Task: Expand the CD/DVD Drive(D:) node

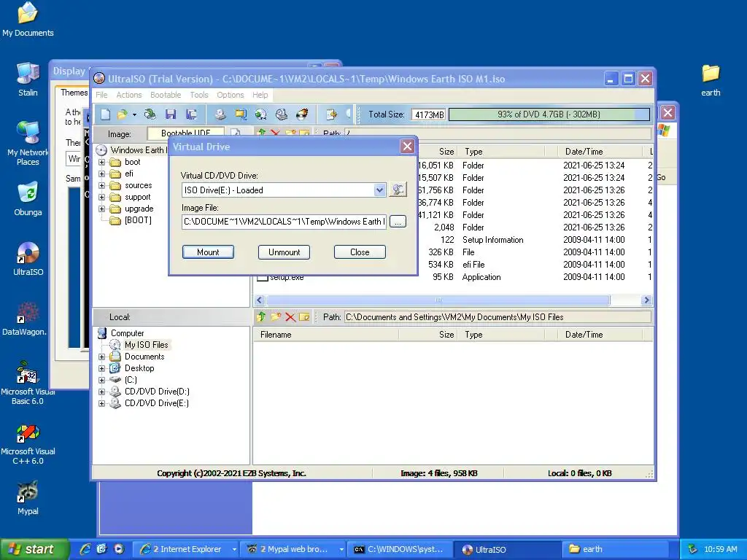Action: (101, 392)
